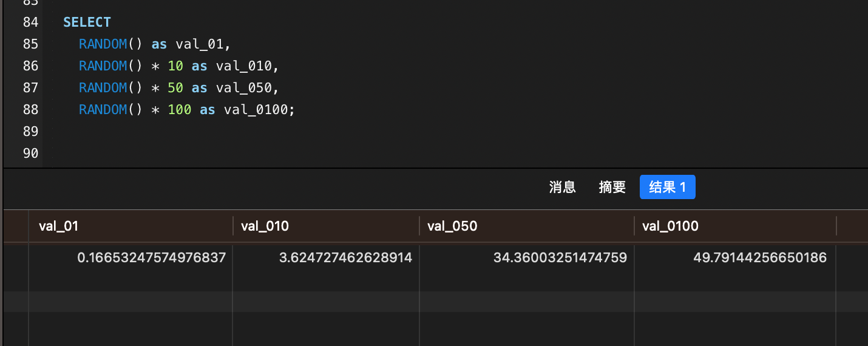Click the val_01 column header
The height and width of the screenshot is (346, 868).
tap(59, 226)
